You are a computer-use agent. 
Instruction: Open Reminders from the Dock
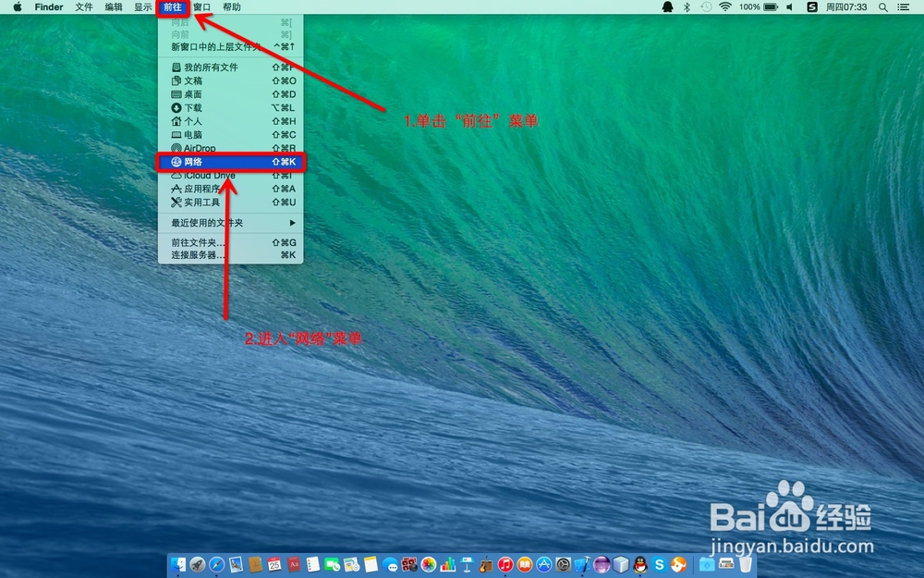click(313, 564)
